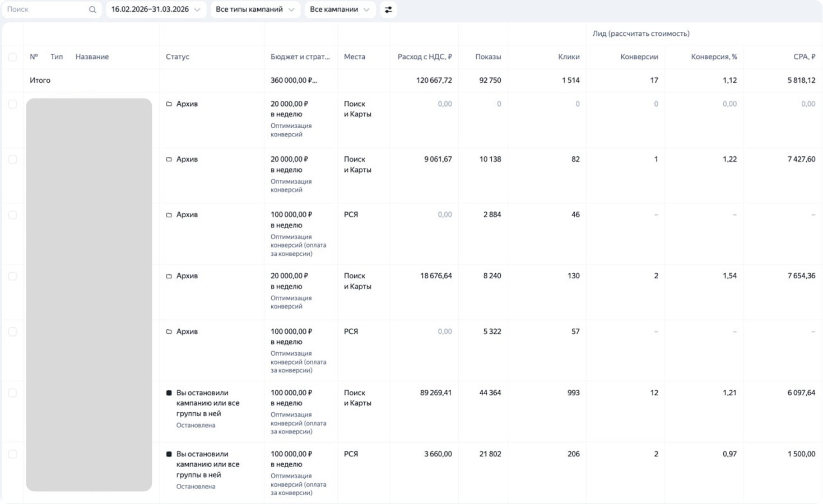Check the row with 8 240 impressions
Image resolution: width=823 pixels, height=504 pixels.
pos(12,276)
